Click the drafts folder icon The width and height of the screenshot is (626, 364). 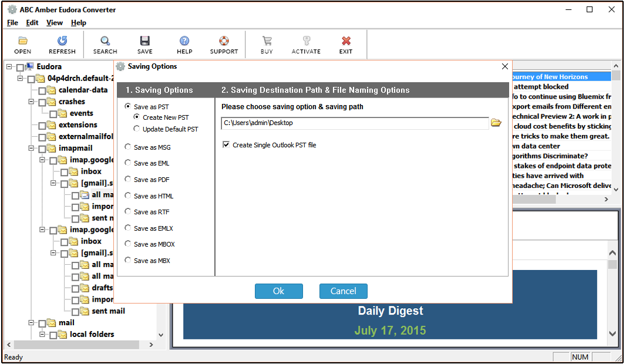(x=85, y=288)
